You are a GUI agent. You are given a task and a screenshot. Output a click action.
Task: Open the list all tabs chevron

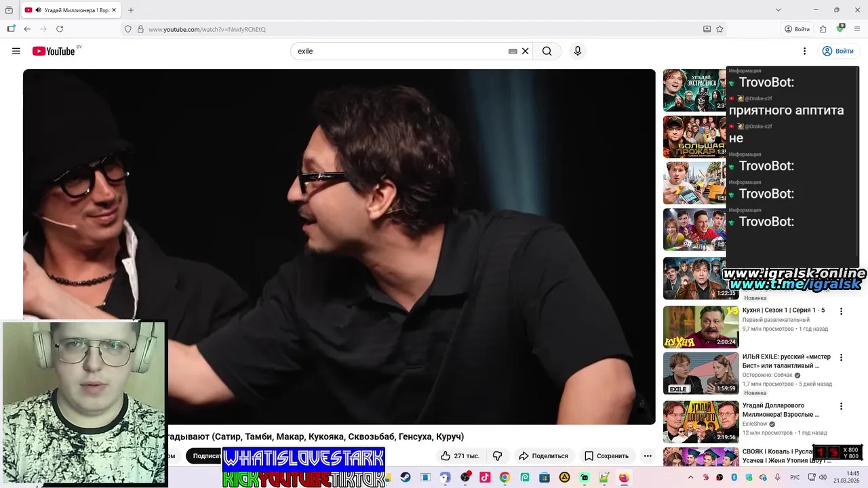(x=778, y=10)
